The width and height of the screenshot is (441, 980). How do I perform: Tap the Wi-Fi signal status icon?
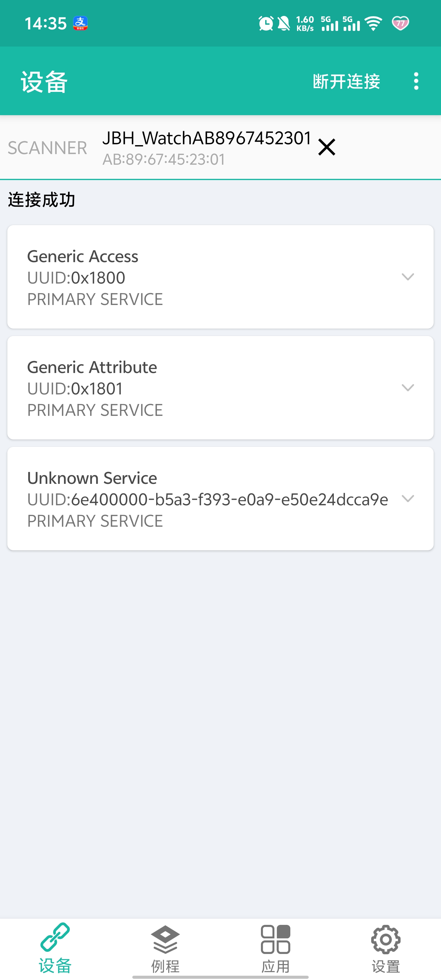pos(373,24)
